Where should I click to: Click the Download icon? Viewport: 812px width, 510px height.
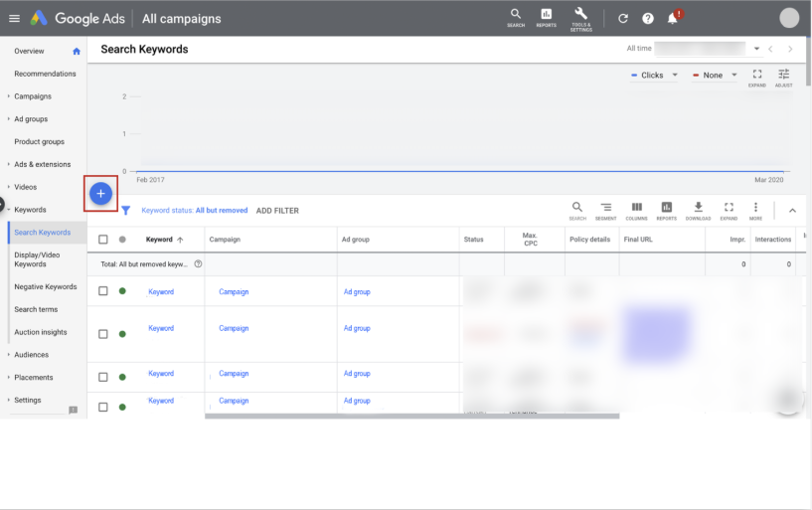[698, 211]
